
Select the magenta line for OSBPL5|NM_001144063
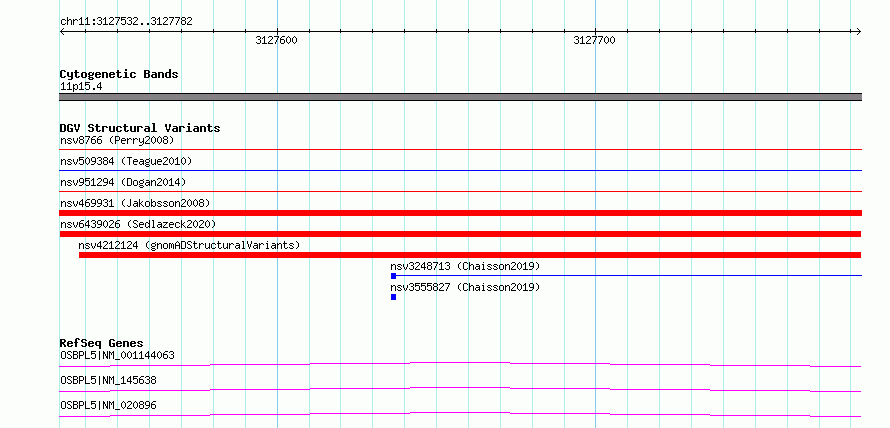[460, 364]
